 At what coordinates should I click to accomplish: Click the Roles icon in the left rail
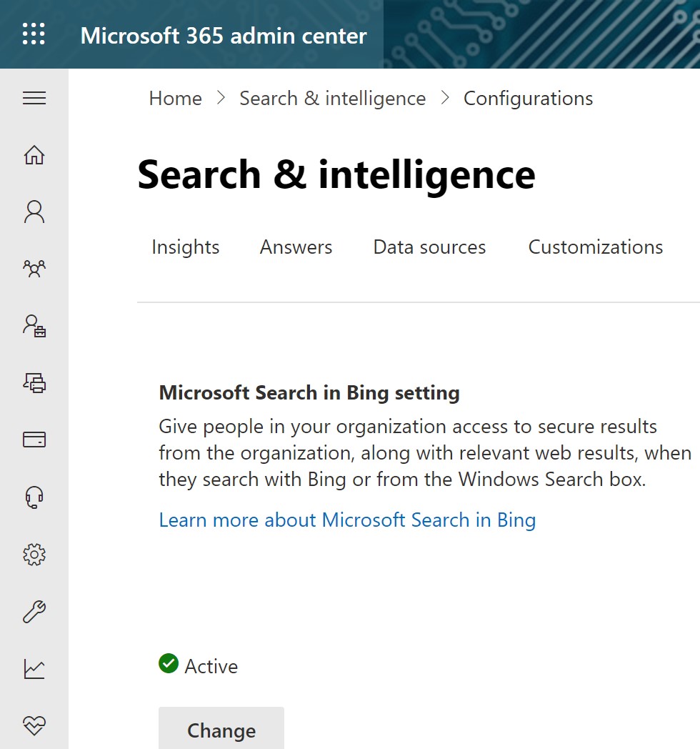click(x=34, y=327)
